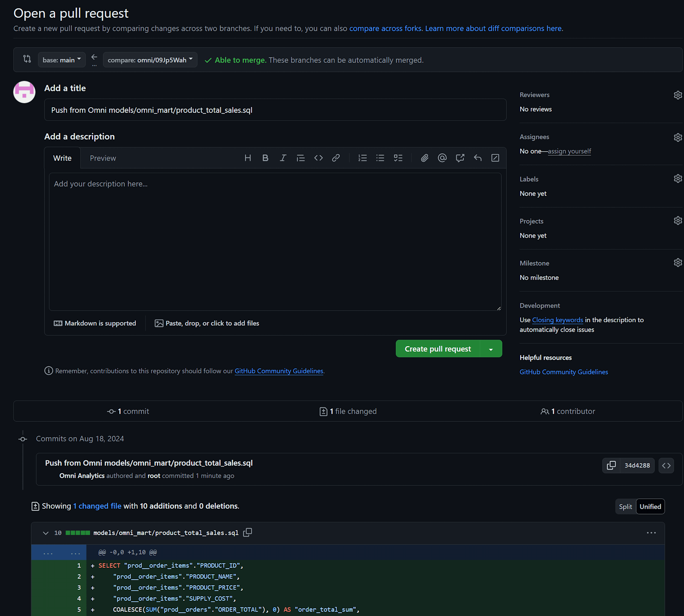
Task: Select the Preview tab
Action: 103,158
